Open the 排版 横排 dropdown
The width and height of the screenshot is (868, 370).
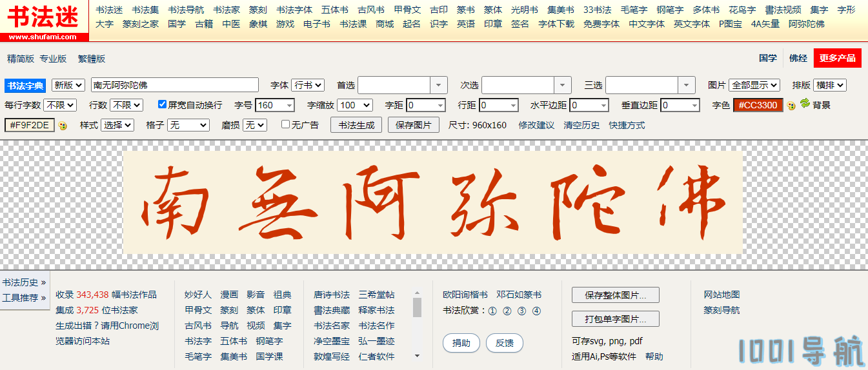[830, 85]
